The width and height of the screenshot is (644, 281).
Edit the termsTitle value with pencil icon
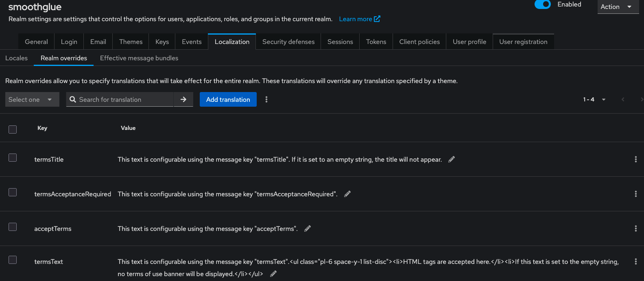(x=451, y=159)
